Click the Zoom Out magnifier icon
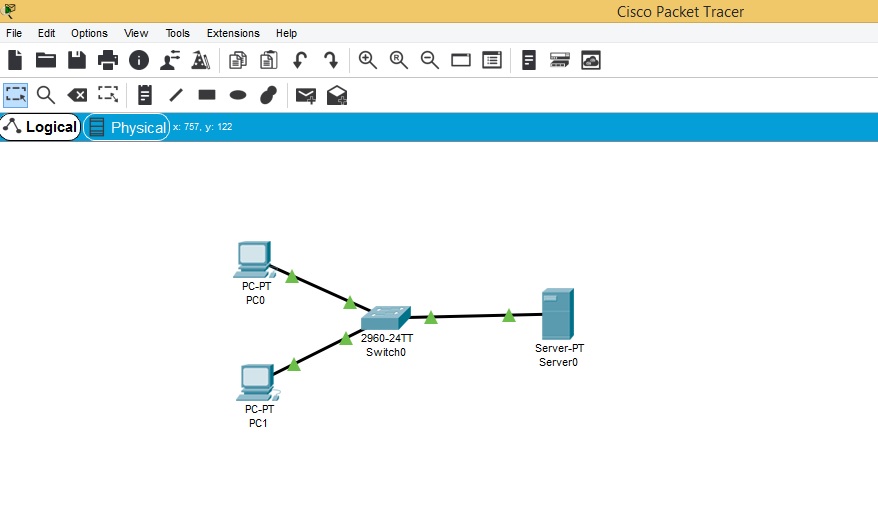This screenshot has width=878, height=524. [x=430, y=60]
